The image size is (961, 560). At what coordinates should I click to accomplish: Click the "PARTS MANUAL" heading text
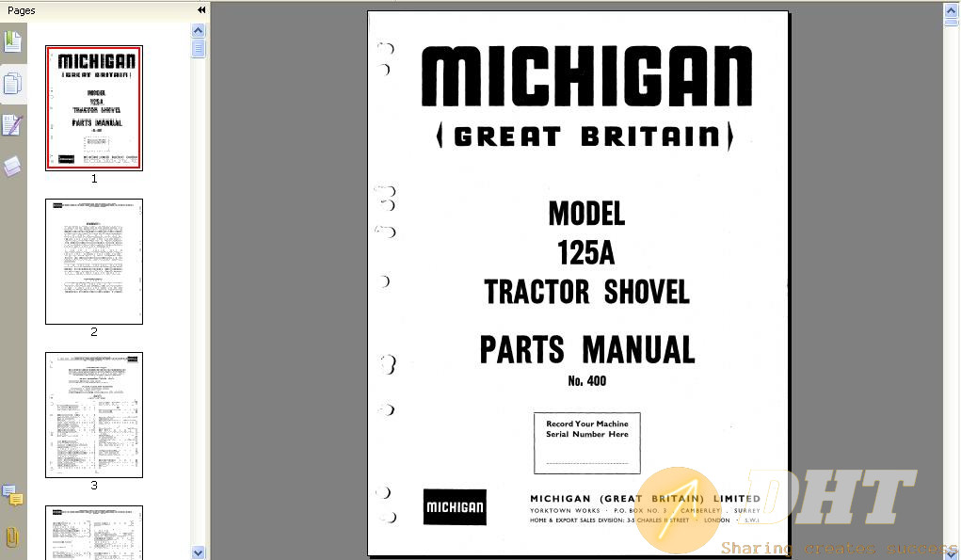[x=587, y=350]
